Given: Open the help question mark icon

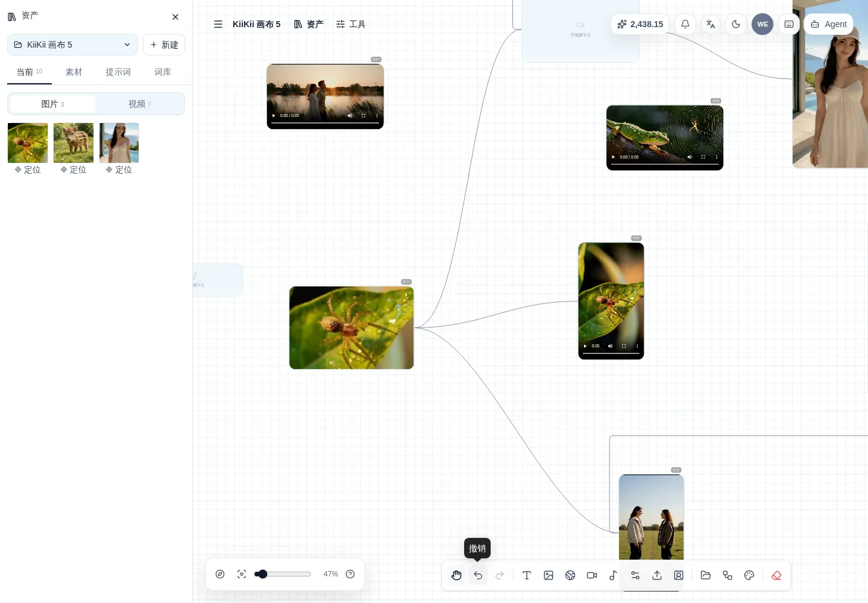Looking at the screenshot, I should (x=350, y=574).
